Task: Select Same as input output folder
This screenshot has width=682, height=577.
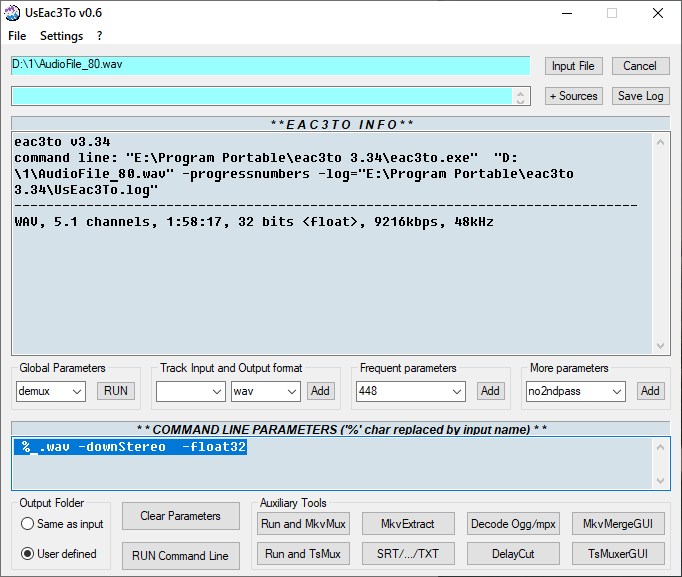Action: click(x=62, y=524)
